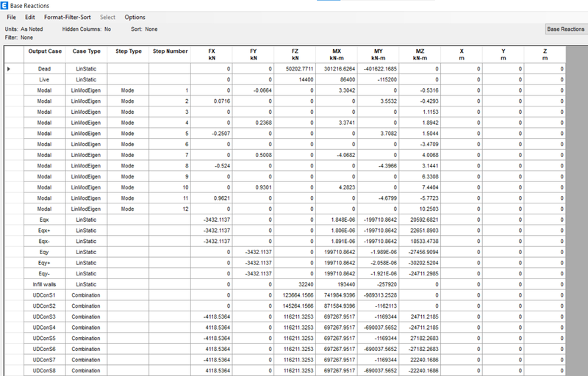Select the Y m column header
The width and height of the screenshot is (588, 376).
pyautogui.click(x=503, y=54)
